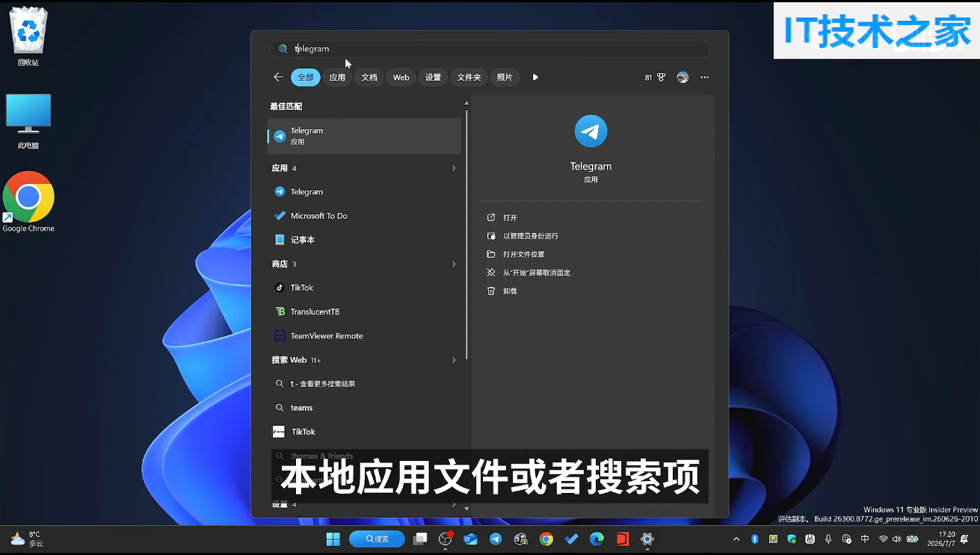The width and height of the screenshot is (980, 555).
Task: Open the user profile avatar in search
Action: pos(682,77)
